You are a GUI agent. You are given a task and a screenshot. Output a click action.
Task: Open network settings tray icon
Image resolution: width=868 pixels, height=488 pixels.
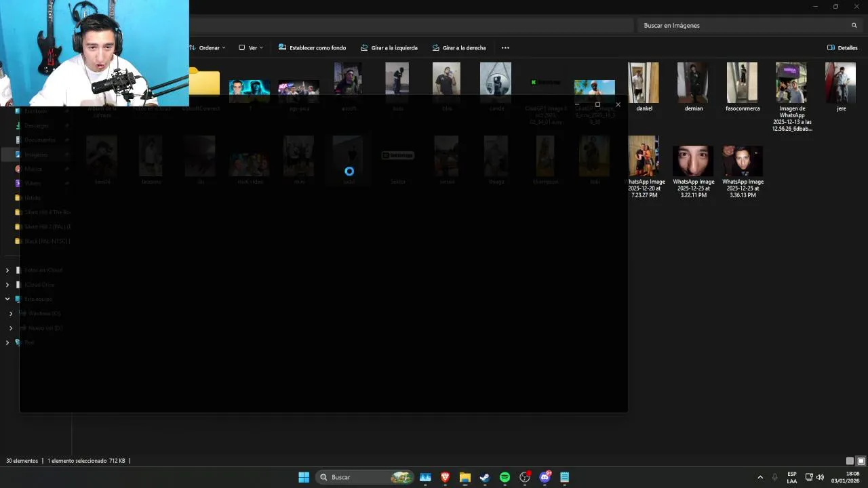[x=809, y=477]
